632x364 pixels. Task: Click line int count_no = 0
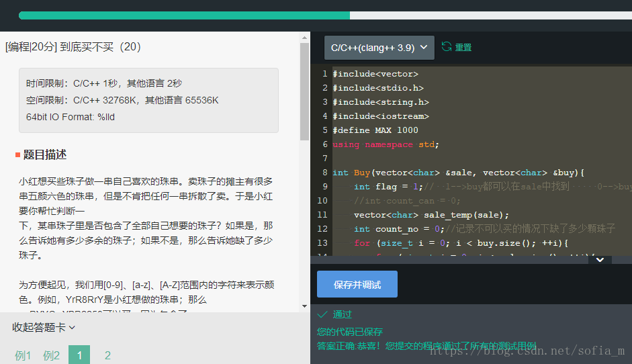pos(399,229)
